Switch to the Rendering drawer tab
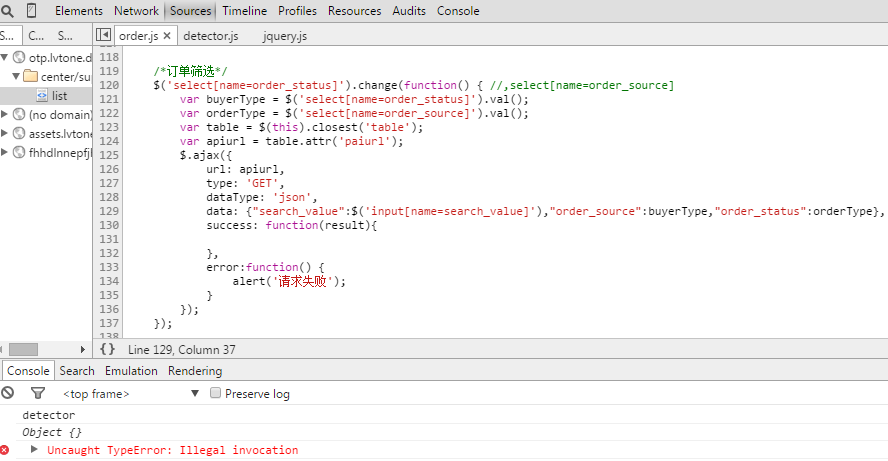This screenshot has height=461, width=888. click(x=195, y=371)
